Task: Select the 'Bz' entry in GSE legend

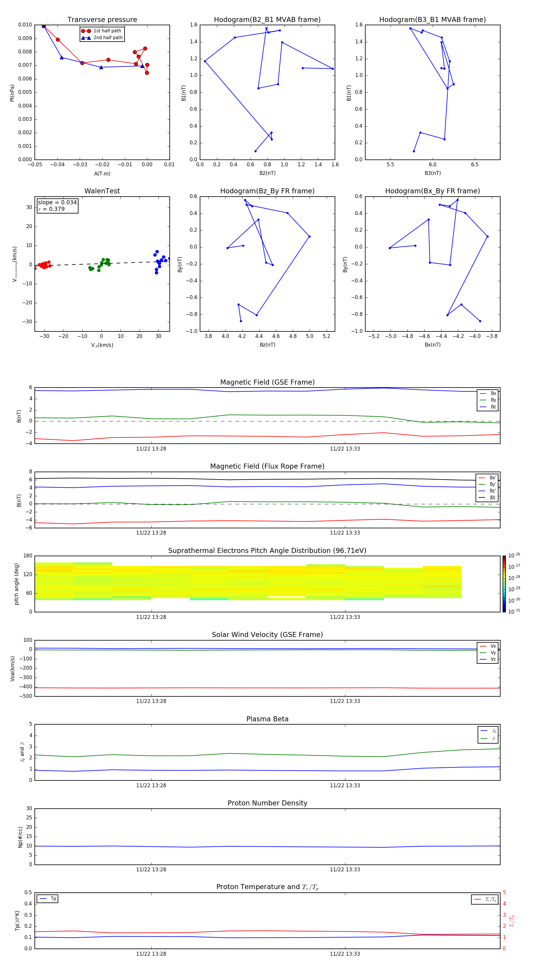Action: (x=488, y=407)
